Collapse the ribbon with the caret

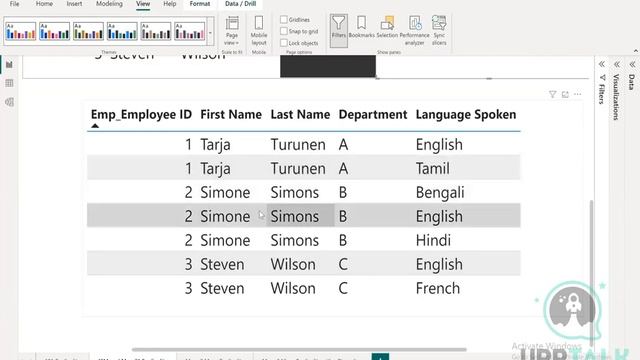point(636,51)
